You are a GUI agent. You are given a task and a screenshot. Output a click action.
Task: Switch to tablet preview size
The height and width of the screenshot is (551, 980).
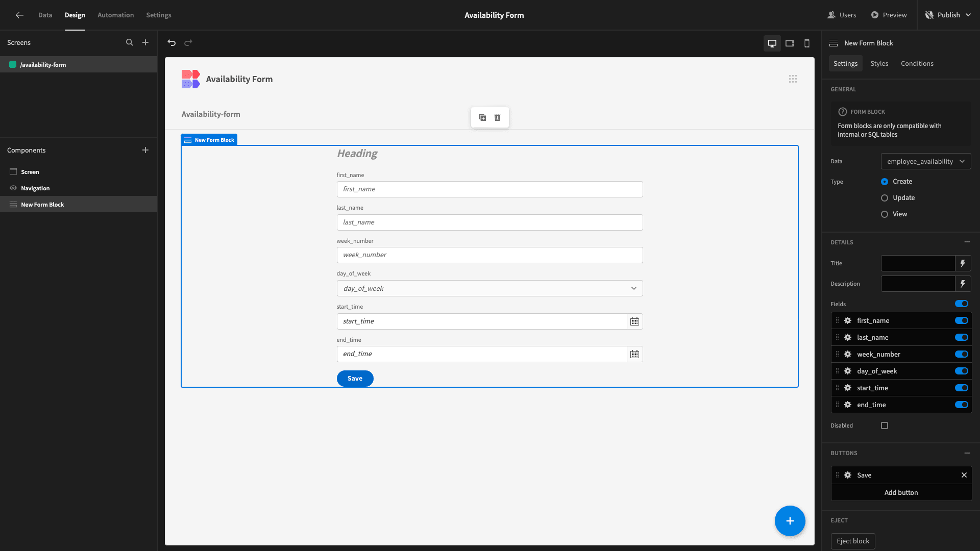[790, 43]
